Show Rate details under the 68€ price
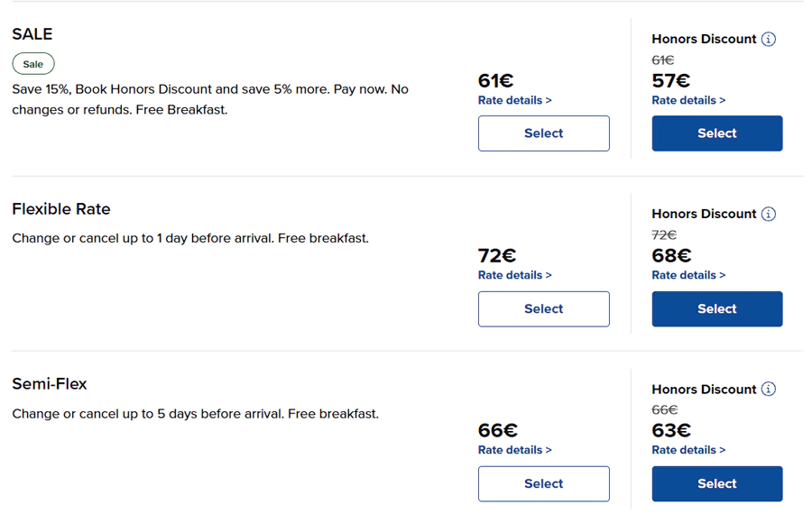Screen dimensions: 812x523 pos(688,275)
